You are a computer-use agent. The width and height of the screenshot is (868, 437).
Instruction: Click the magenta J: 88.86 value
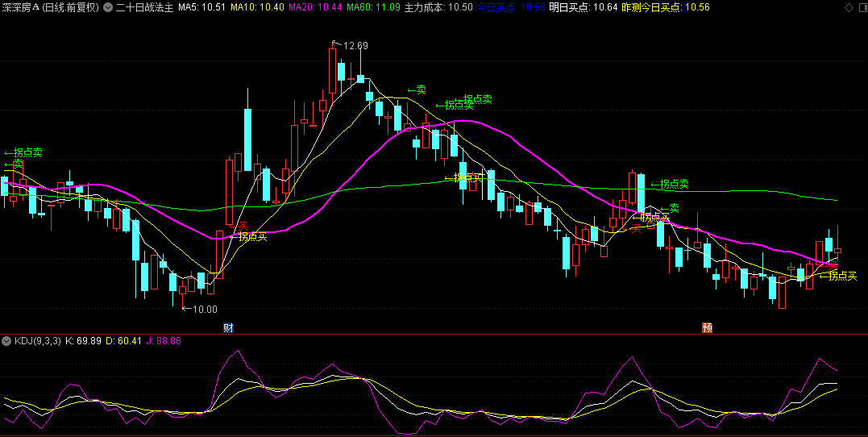(x=164, y=341)
